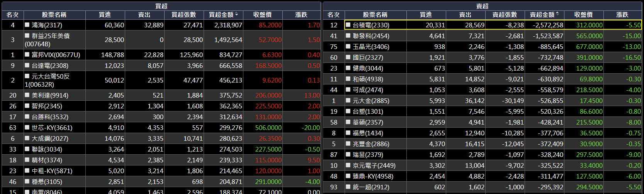Screen dimensions: 644x194
Task: Select stock name 元大台灣50反1(00632R)
Action: tap(47, 80)
